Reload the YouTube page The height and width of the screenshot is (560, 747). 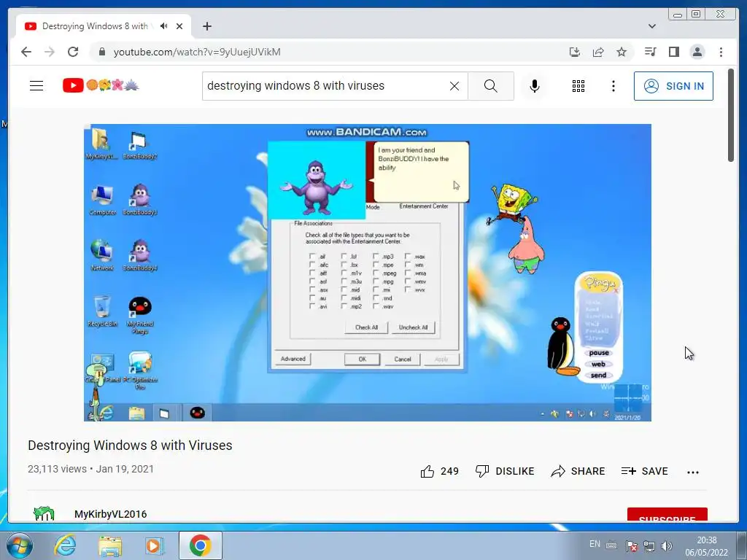(73, 52)
